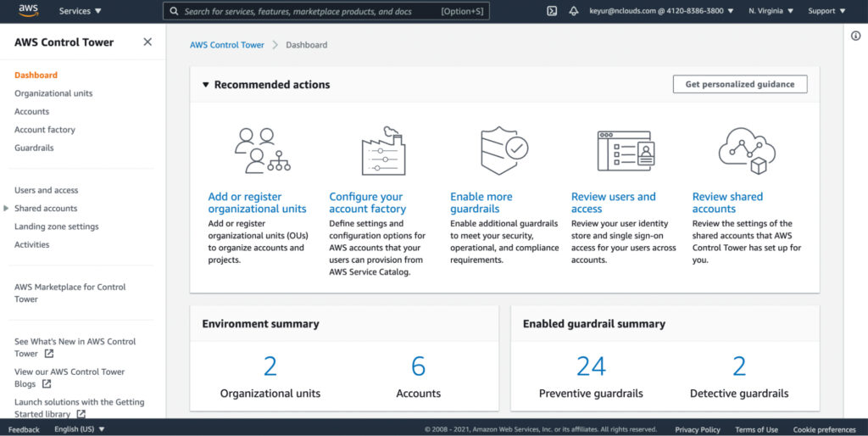This screenshot has width=868, height=436.
Task: Open Configure your account factory link
Action: pyautogui.click(x=368, y=203)
